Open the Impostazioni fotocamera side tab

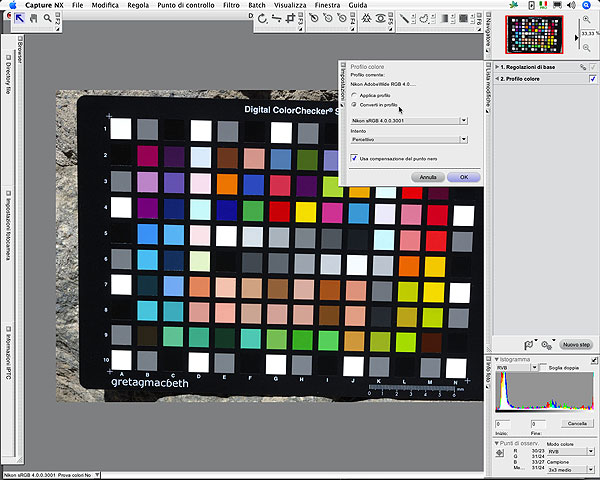(8, 225)
